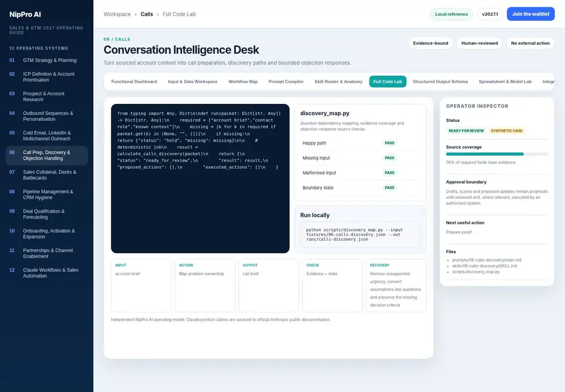
Task: Click the Malformed input test row
Action: 360,173
